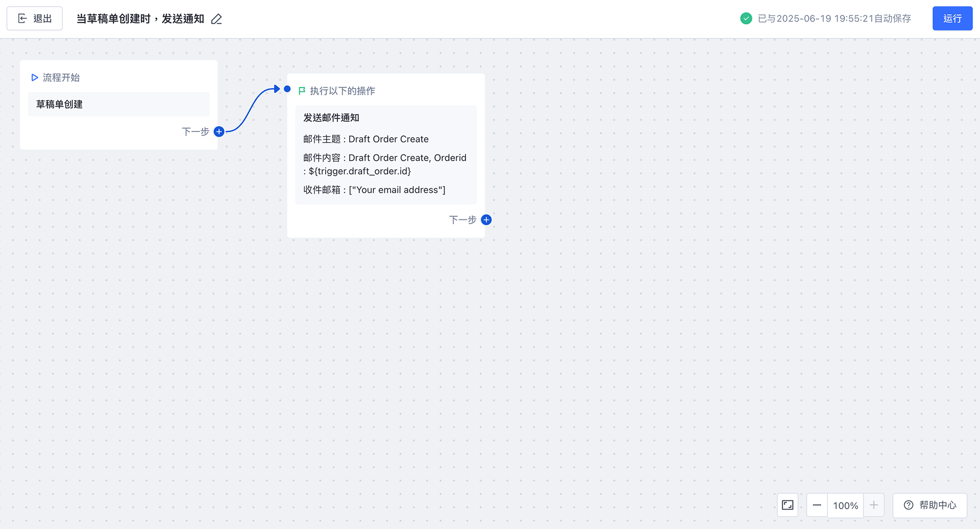The width and height of the screenshot is (980, 529).
Task: Click the play icon beside 流程开始
Action: click(x=35, y=77)
